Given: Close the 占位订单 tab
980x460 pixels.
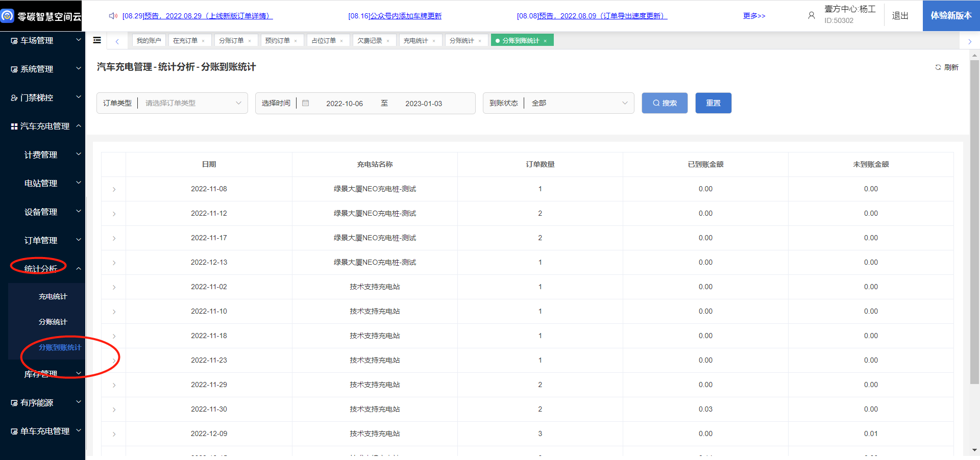Looking at the screenshot, I should click(x=341, y=41).
